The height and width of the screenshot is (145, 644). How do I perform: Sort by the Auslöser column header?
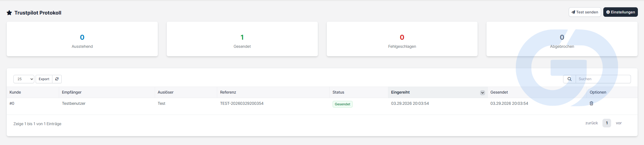click(x=166, y=92)
